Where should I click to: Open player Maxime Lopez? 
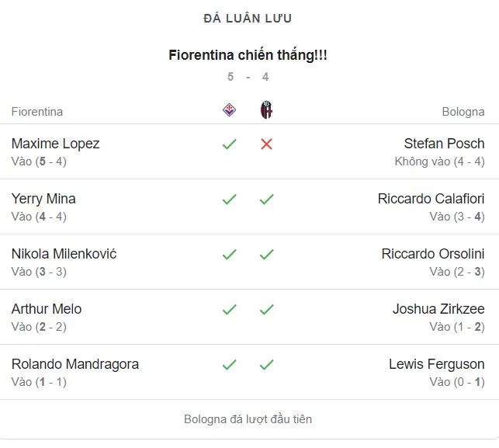tap(56, 144)
